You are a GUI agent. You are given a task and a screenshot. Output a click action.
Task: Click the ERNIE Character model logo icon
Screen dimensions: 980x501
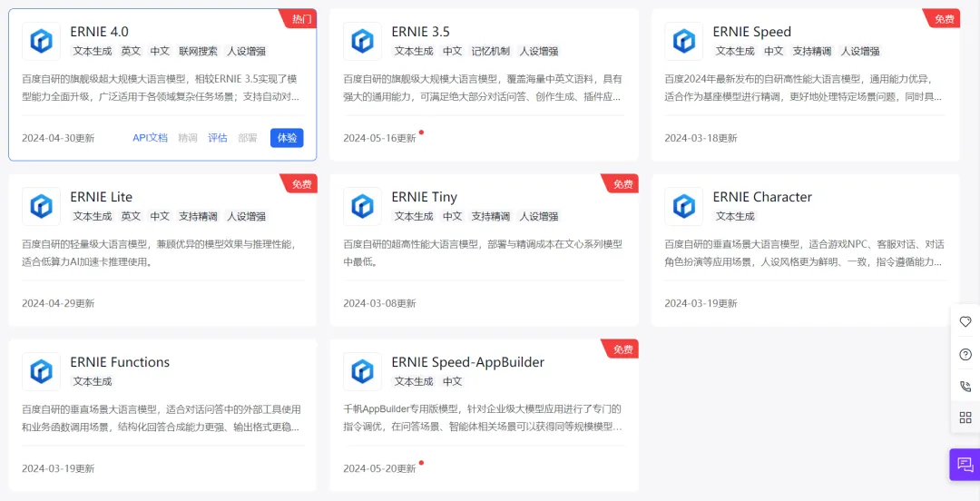pyautogui.click(x=684, y=206)
